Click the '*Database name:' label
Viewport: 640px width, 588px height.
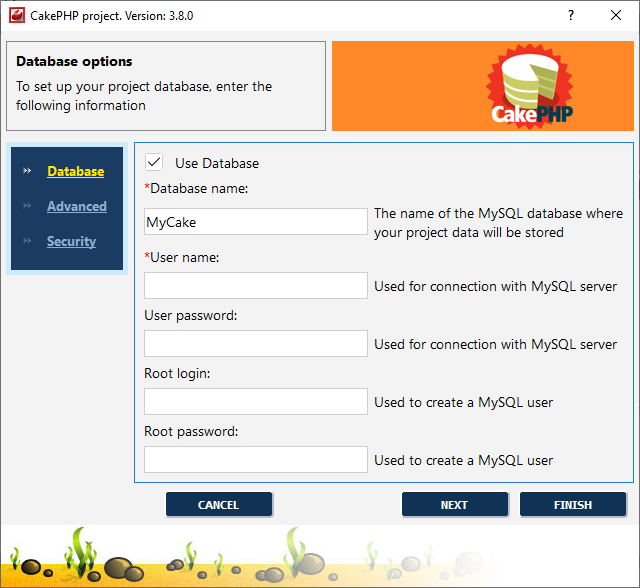coord(196,189)
